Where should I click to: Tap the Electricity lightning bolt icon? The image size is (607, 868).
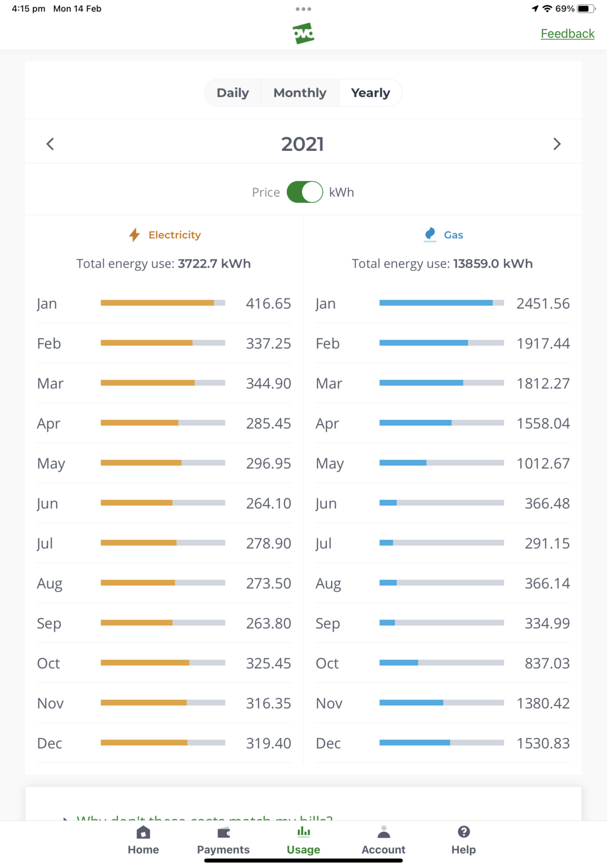tap(134, 235)
